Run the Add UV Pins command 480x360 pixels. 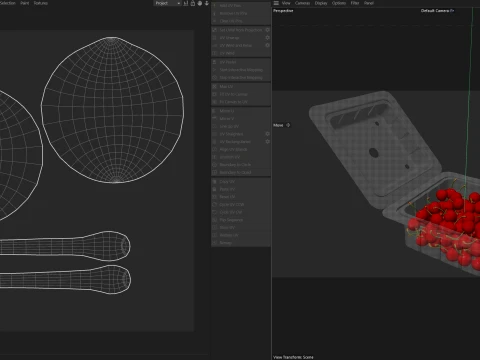(x=241, y=6)
